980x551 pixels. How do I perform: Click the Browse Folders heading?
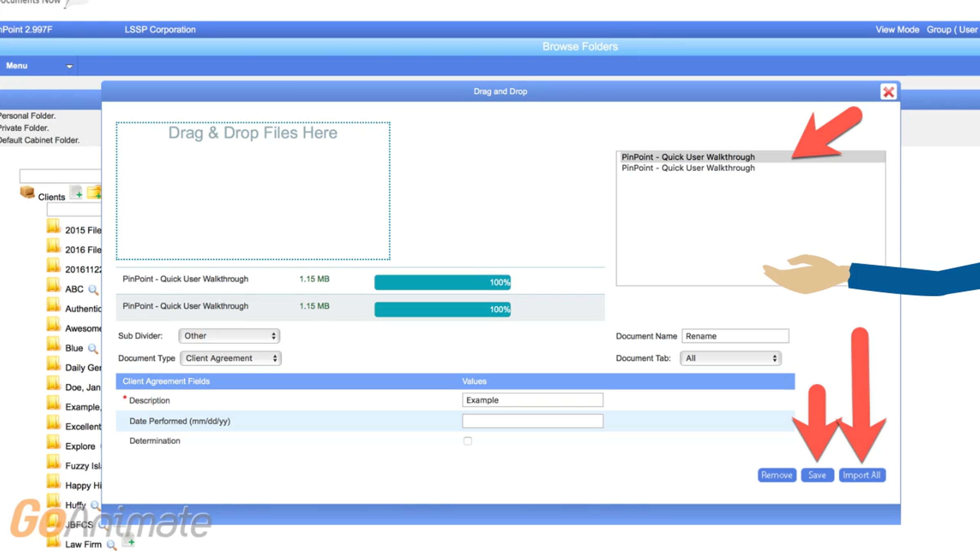coord(580,47)
